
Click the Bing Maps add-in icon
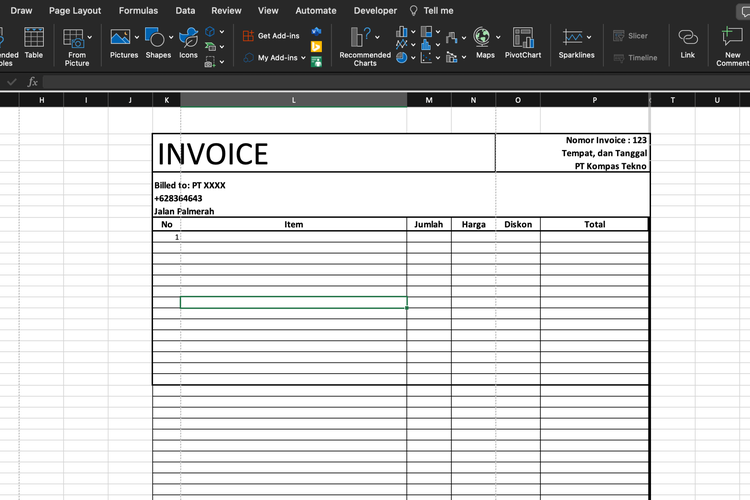316,46
